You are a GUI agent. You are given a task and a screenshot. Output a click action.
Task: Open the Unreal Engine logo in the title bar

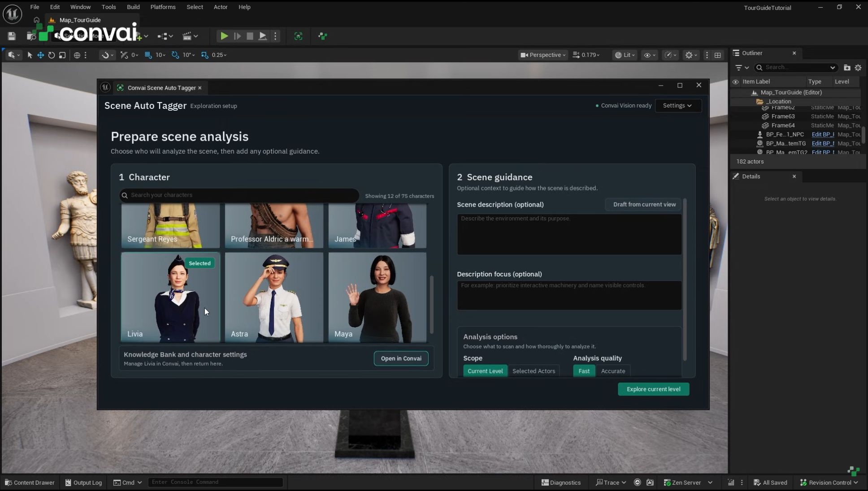click(13, 14)
